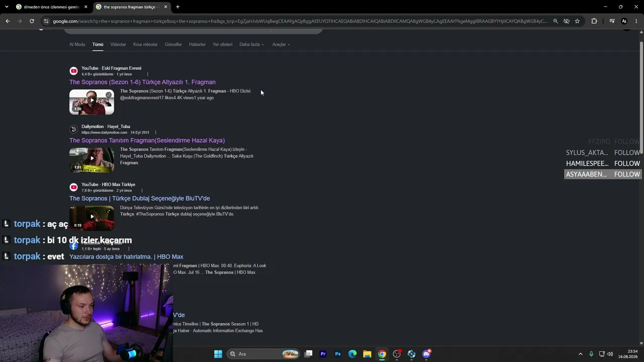The height and width of the screenshot is (362, 644).
Task: Play the 1:01 Dailymotion video thumbnail
Action: pos(92,160)
